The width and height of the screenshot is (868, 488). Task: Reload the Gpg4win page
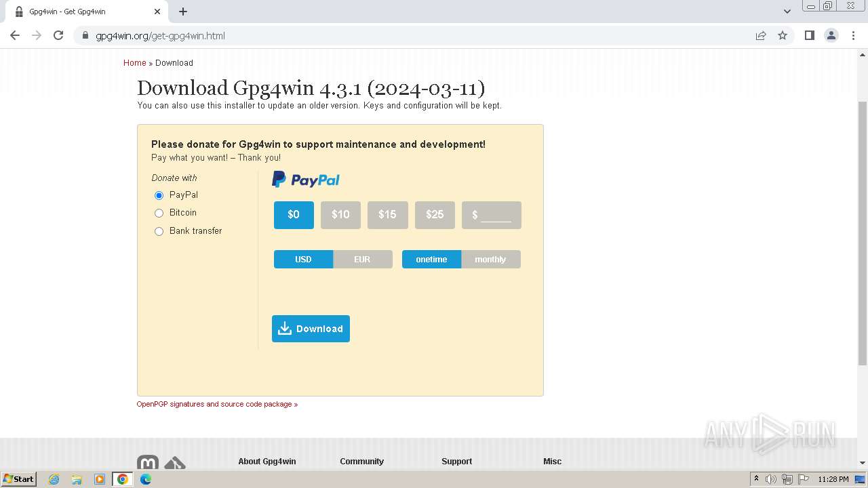tap(58, 35)
